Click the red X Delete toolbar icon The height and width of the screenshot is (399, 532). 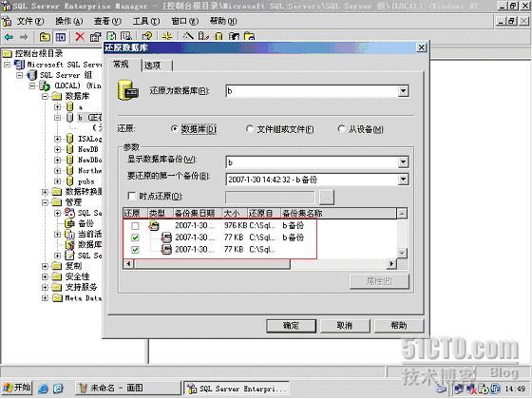click(80, 37)
